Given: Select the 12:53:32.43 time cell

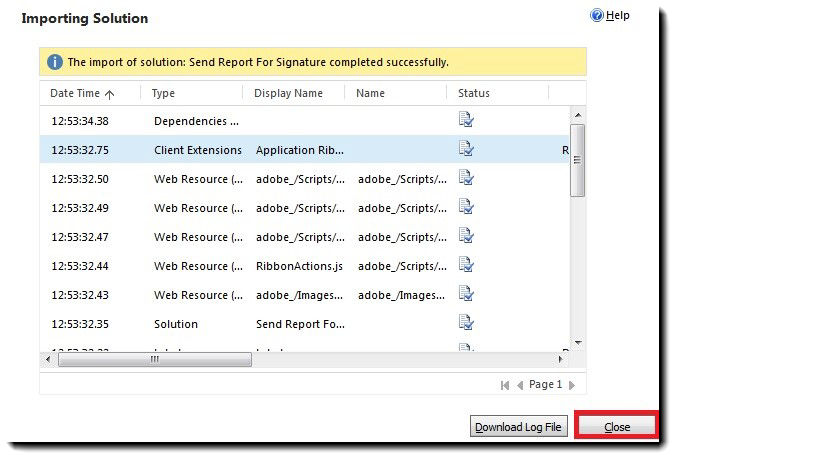Looking at the screenshot, I should 80,295.
